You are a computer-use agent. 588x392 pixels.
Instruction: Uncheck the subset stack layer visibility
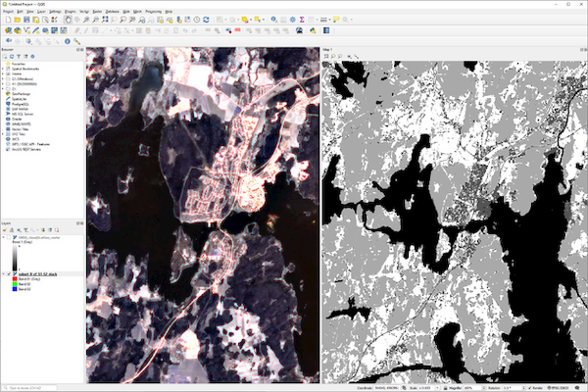point(9,274)
